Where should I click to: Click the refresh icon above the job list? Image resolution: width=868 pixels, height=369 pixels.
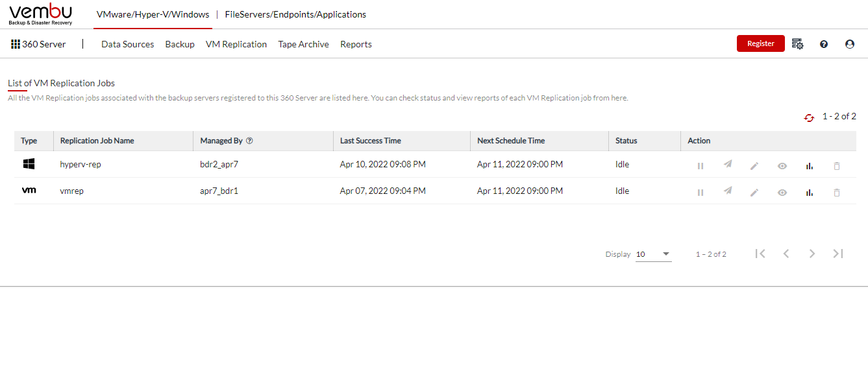[x=809, y=117]
